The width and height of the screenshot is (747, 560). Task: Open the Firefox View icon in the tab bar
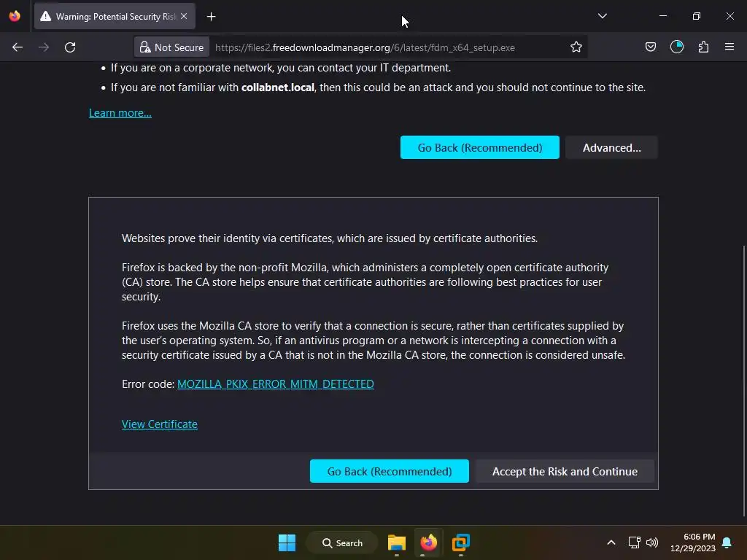click(x=15, y=16)
